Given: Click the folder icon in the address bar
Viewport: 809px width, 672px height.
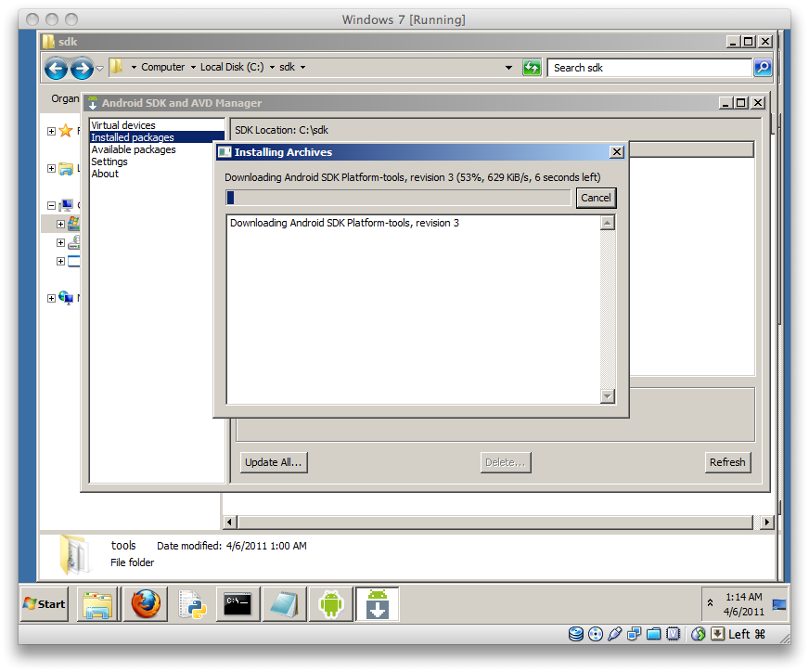Looking at the screenshot, I should [117, 67].
